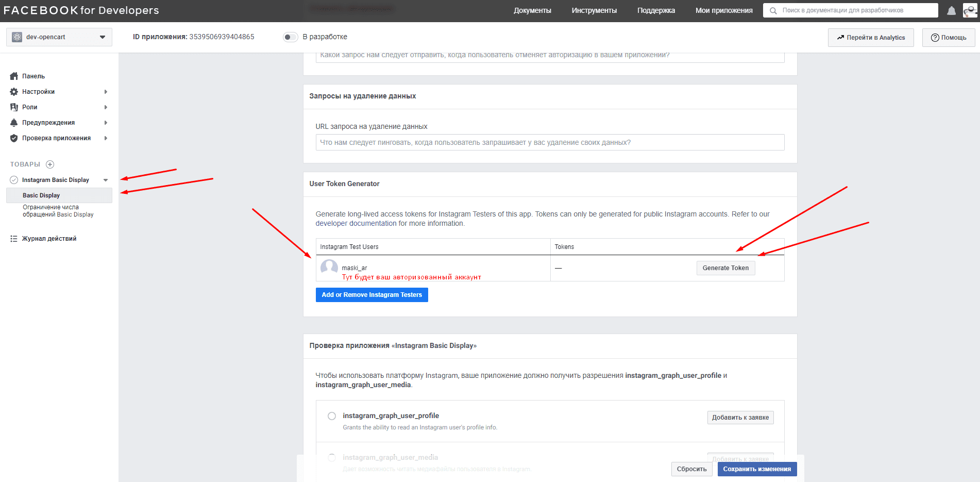This screenshot has height=482, width=980.
Task: Click the User Token Generator heading
Action: [344, 184]
